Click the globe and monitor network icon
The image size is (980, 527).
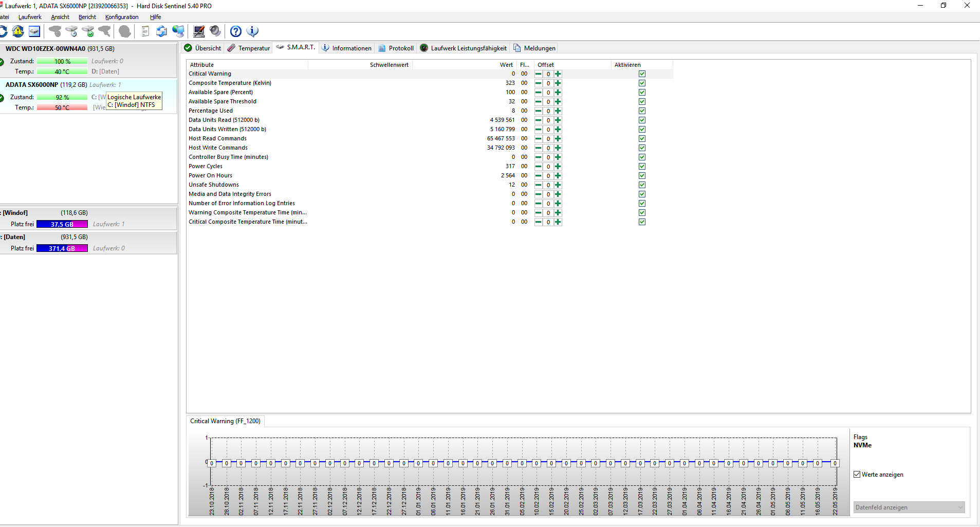[x=178, y=31]
